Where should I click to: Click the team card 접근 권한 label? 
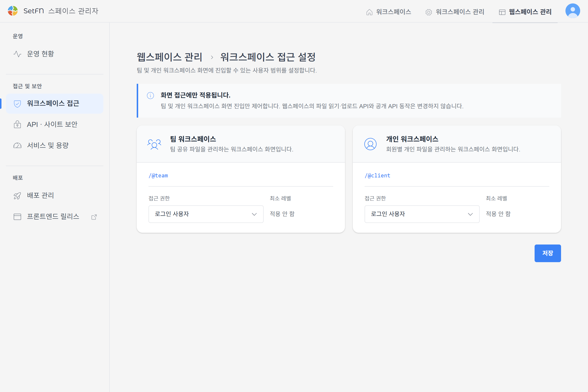click(159, 198)
